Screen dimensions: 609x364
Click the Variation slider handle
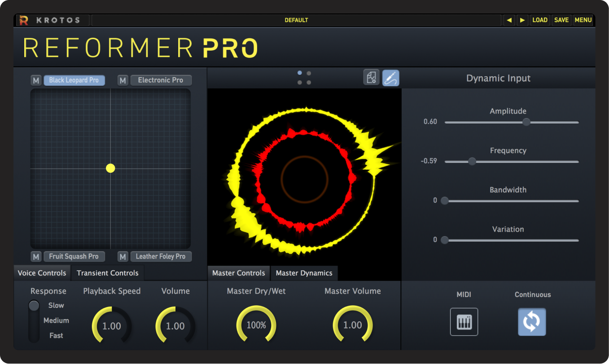tap(445, 240)
